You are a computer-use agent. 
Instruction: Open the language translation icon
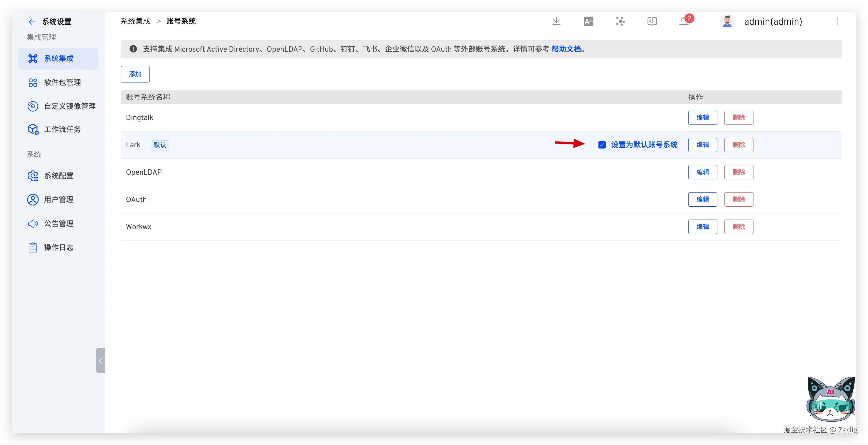click(x=588, y=21)
